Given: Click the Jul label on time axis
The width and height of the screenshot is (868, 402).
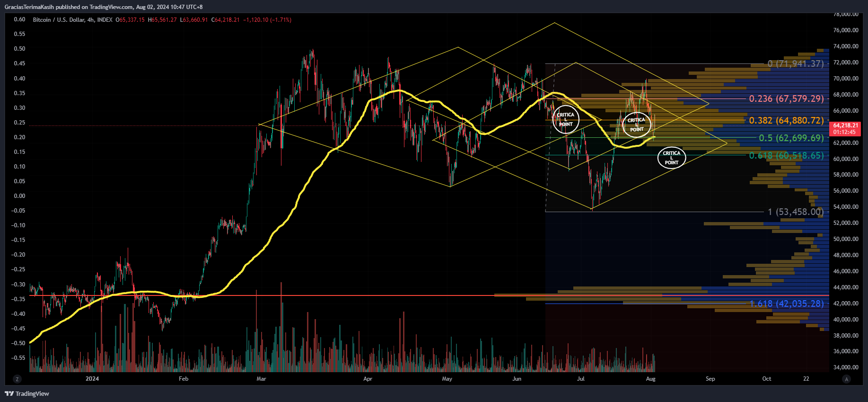Looking at the screenshot, I should click(x=581, y=379).
